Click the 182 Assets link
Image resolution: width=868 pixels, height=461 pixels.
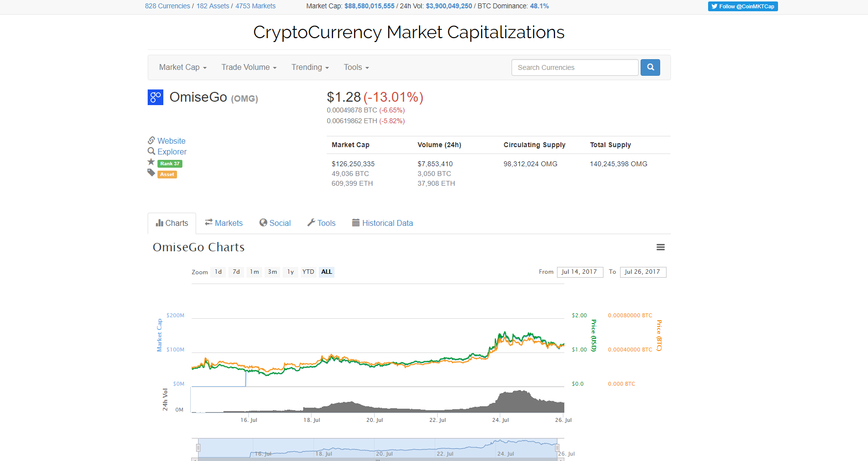[213, 6]
